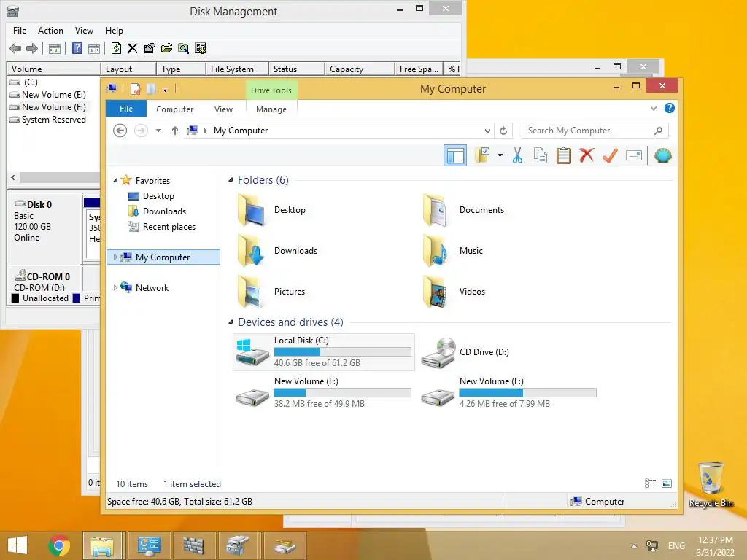This screenshot has width=747, height=560.
Task: Click show/hide console tree icon in Disk Management
Action: pyautogui.click(x=55, y=48)
